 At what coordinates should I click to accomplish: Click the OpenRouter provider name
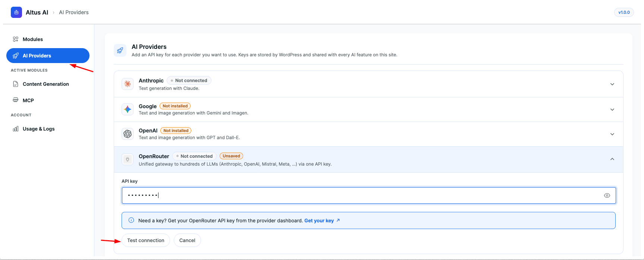pos(154,156)
